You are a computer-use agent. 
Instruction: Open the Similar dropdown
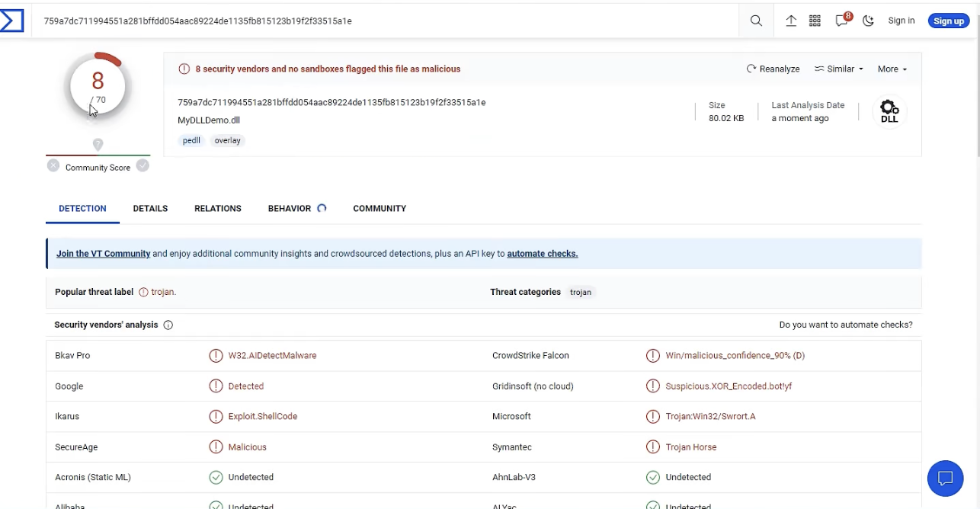838,69
